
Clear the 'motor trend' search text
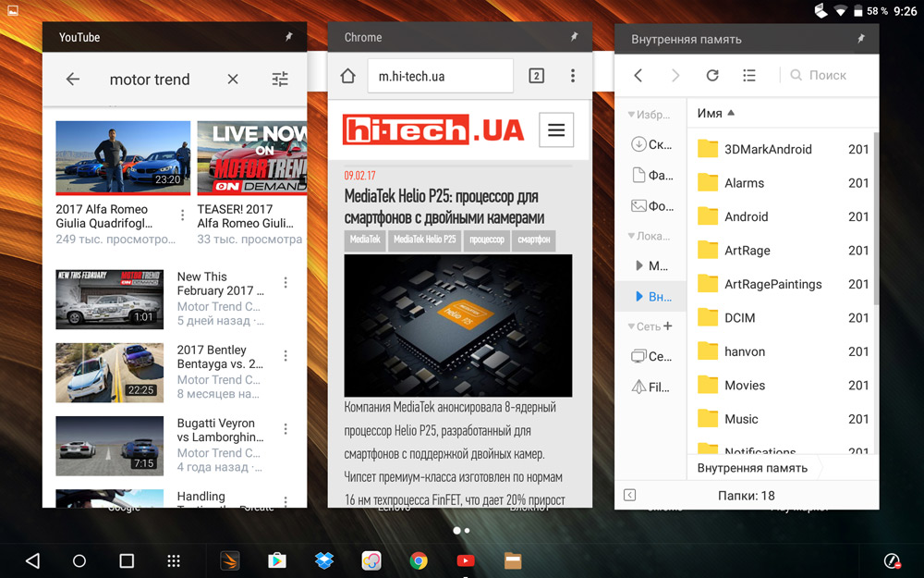pos(233,80)
